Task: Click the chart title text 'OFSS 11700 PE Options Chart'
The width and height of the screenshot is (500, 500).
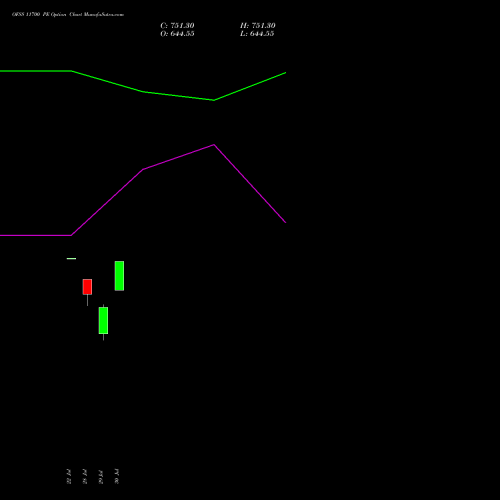Action: pyautogui.click(x=47, y=15)
